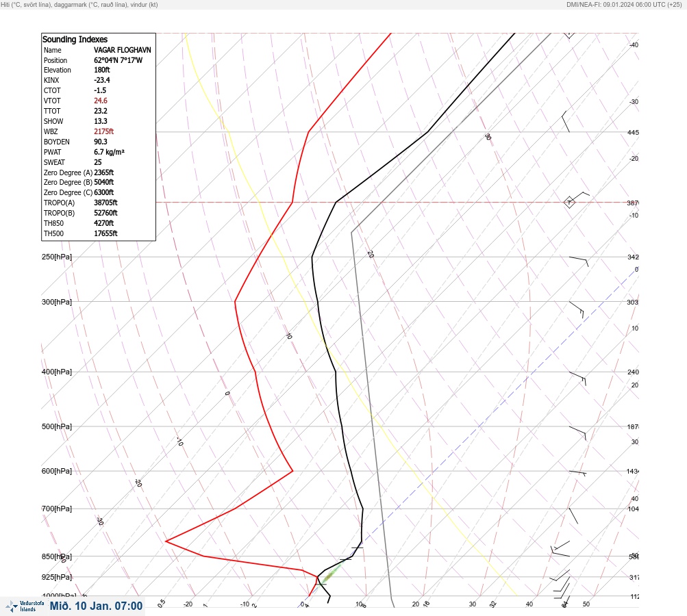Image resolution: width=687 pixels, height=616 pixels.
Task: Click the red VTOT value '24.6'
Action: tap(100, 101)
